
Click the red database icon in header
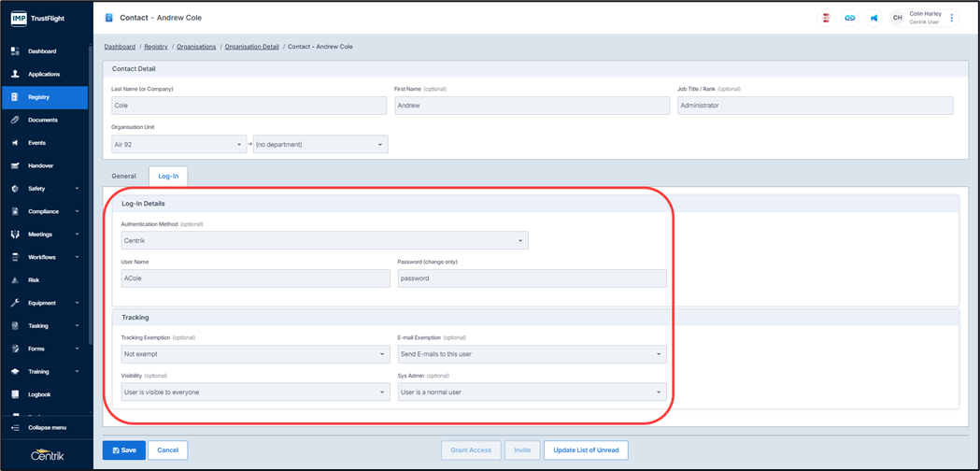(826, 18)
